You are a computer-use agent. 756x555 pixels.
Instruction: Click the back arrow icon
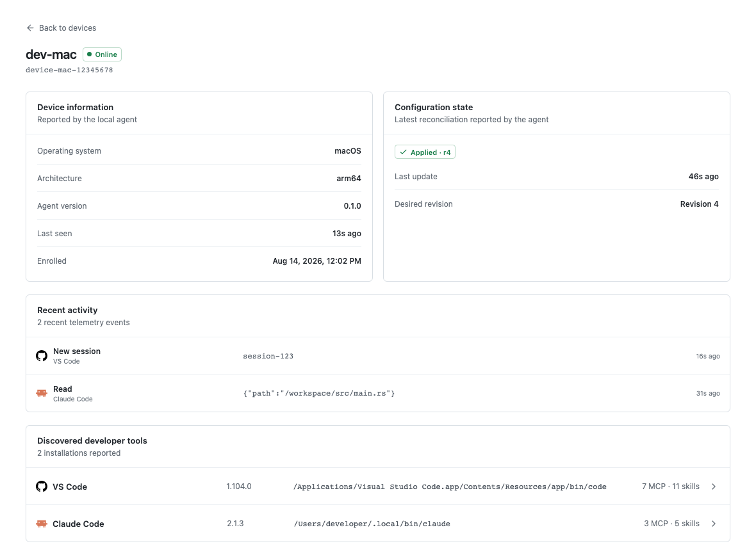[x=30, y=28]
